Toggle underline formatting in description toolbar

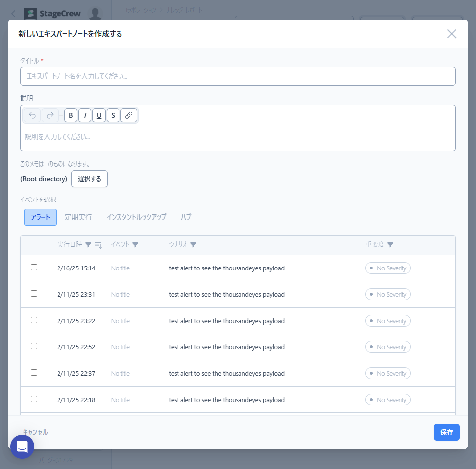99,115
